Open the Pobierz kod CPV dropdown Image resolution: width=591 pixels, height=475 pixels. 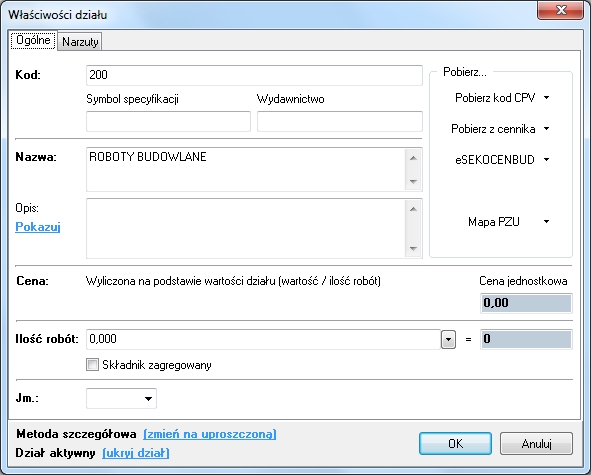tap(501, 98)
